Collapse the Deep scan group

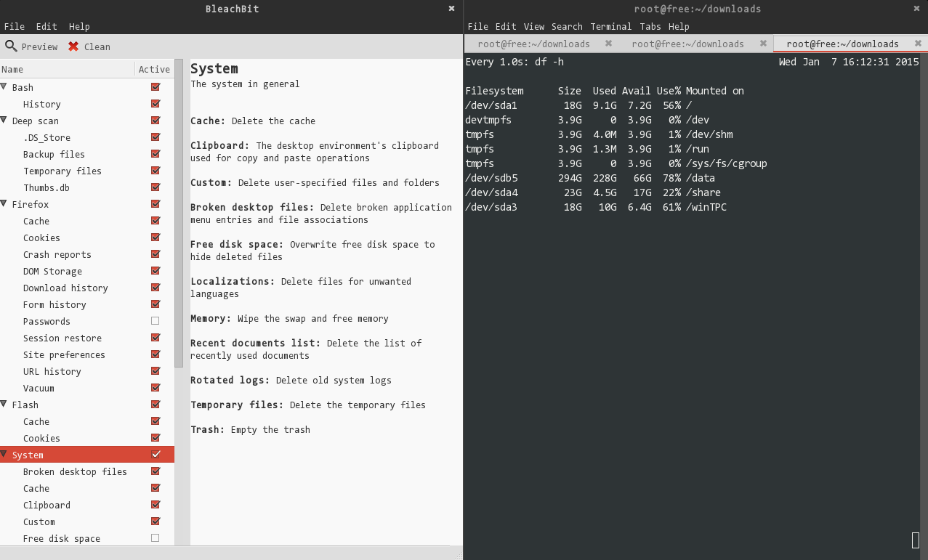coord(4,121)
